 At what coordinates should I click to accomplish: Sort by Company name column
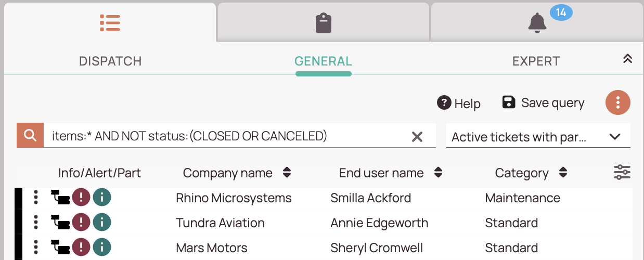coord(287,173)
